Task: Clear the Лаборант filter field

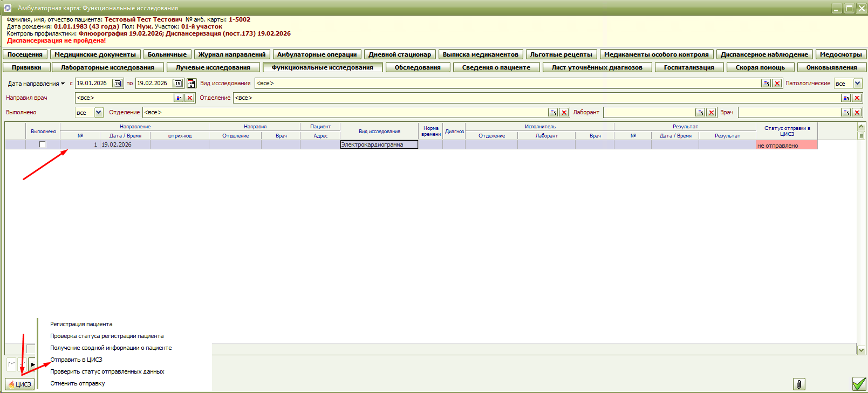Action: tap(712, 113)
